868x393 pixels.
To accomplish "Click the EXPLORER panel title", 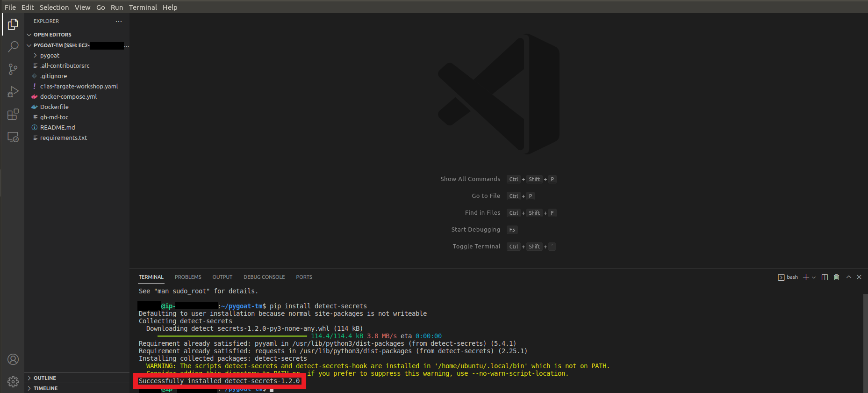I will 46,21.
